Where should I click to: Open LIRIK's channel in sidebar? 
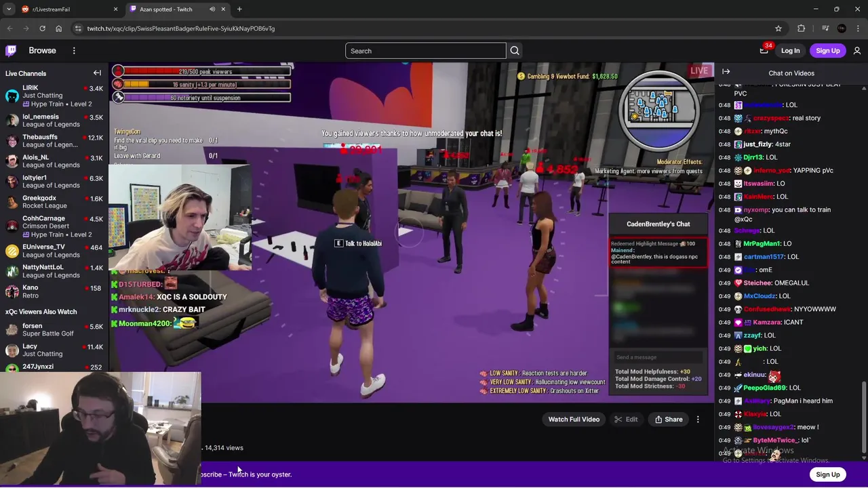coord(54,96)
